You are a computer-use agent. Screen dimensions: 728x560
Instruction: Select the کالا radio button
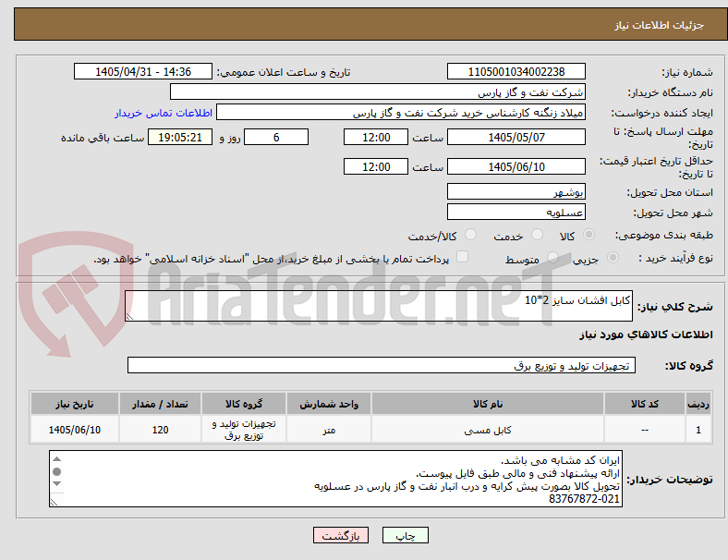[x=588, y=235]
